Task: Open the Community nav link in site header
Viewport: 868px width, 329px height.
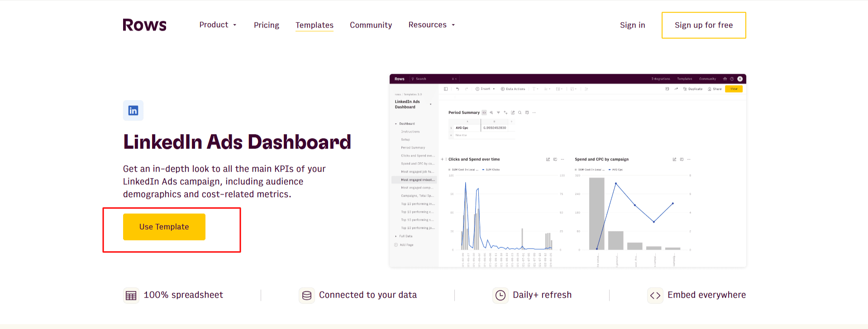Action: point(371,25)
